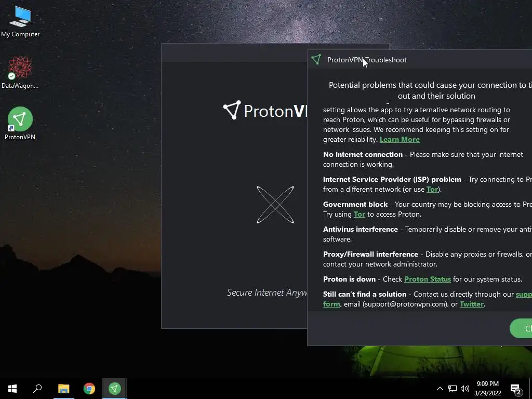
Task: Follow the Learn More link
Action: click(x=400, y=139)
